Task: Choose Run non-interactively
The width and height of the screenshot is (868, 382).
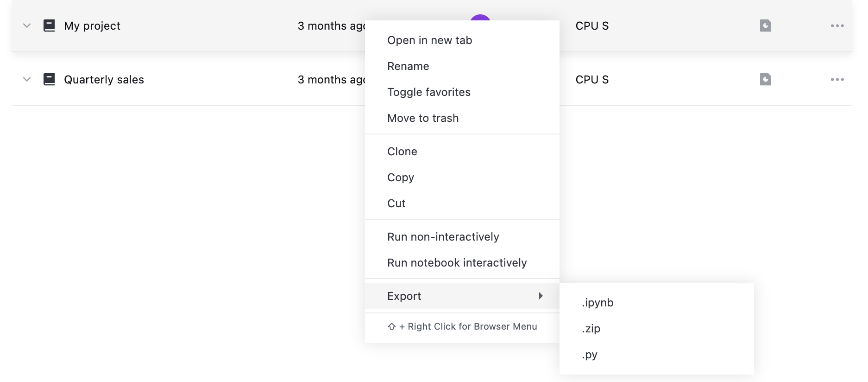Action: 443,237
